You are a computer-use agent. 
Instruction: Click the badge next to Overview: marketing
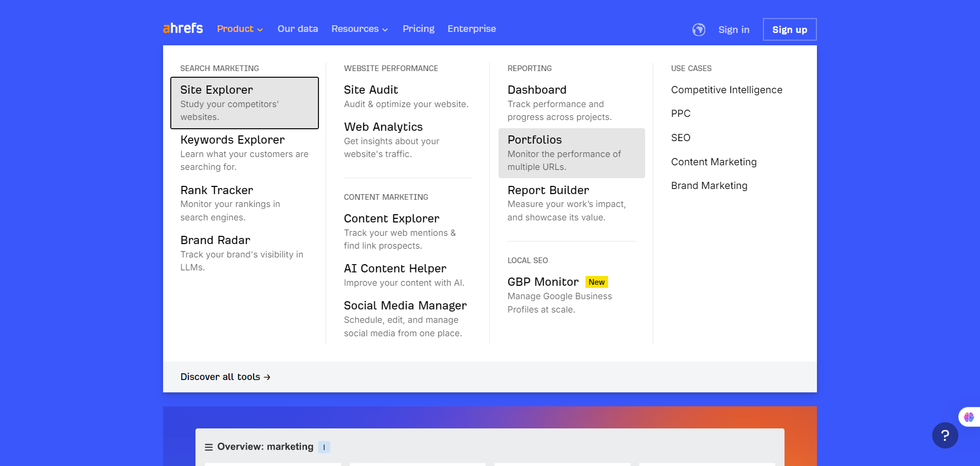coord(324,447)
